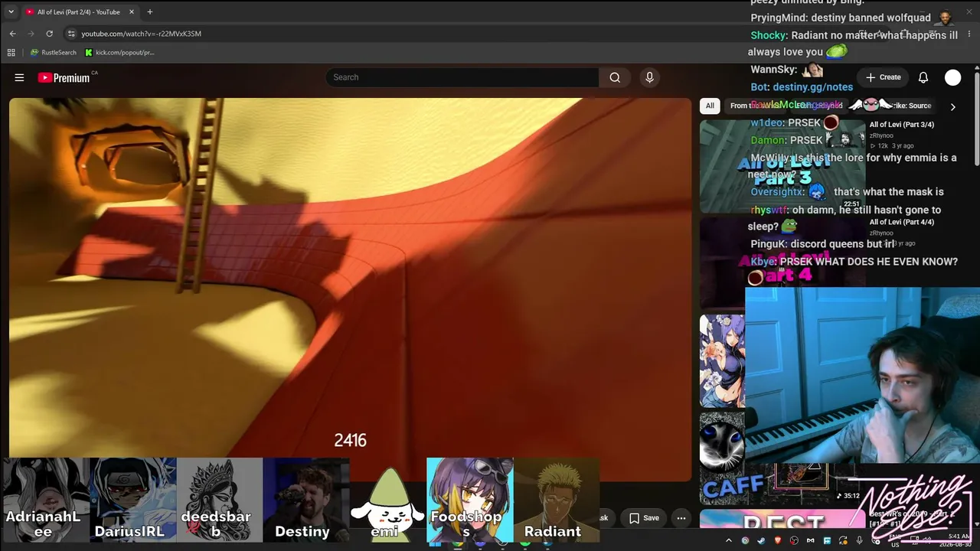980x551 pixels.
Task: Open the All of Levi Part 3 thumbnail
Action: click(x=782, y=166)
